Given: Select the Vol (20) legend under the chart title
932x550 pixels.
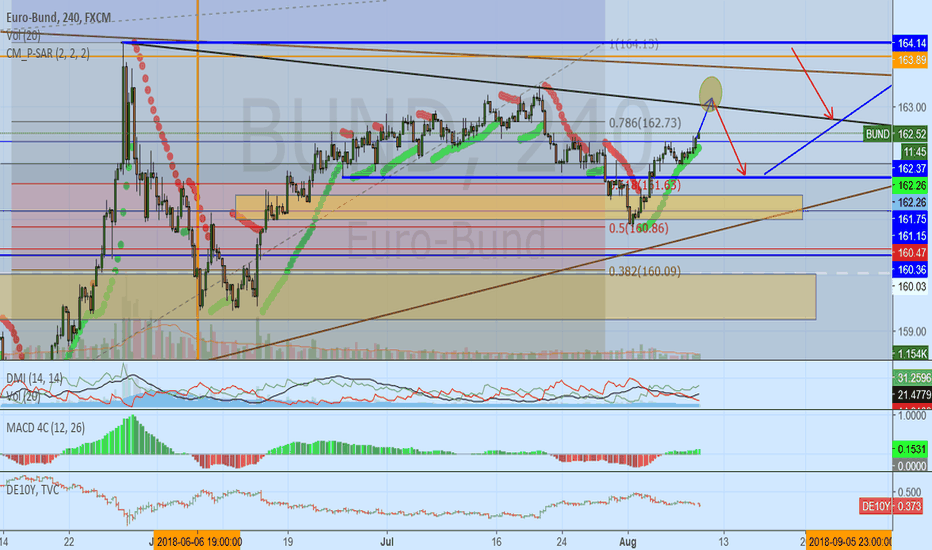Looking at the screenshot, I should point(24,36).
